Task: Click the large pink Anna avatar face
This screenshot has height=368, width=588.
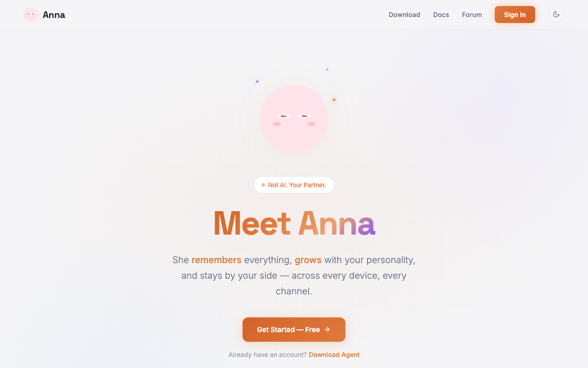Action: [294, 119]
